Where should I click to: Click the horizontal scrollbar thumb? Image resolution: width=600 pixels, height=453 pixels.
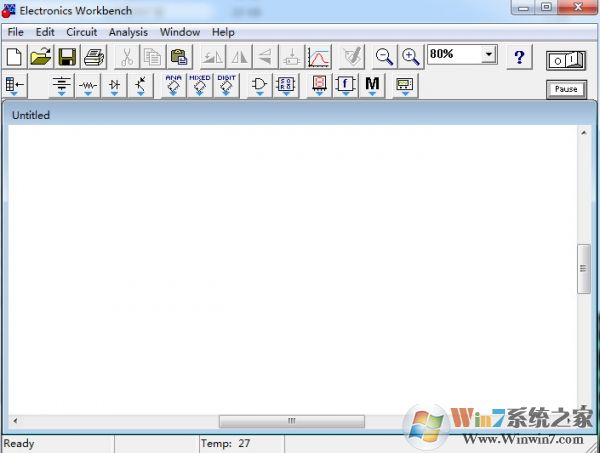(x=292, y=421)
